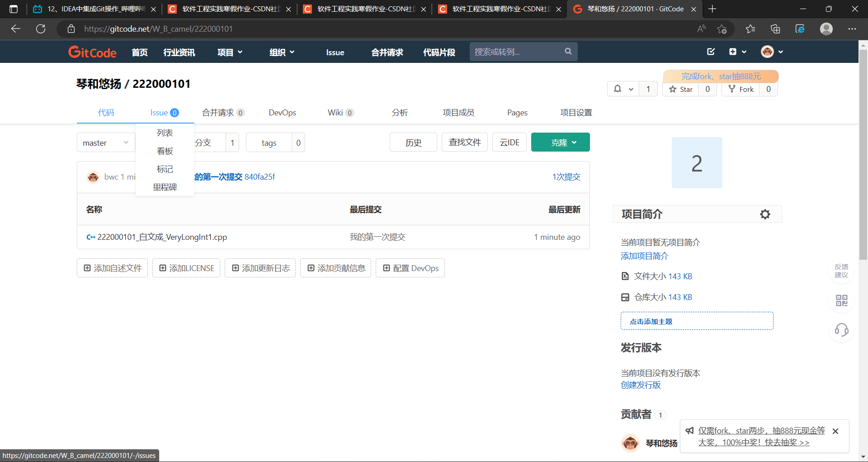Screen dimensions: 868x462
Task: Open the 项目 navigation dropdown
Action: click(x=230, y=52)
